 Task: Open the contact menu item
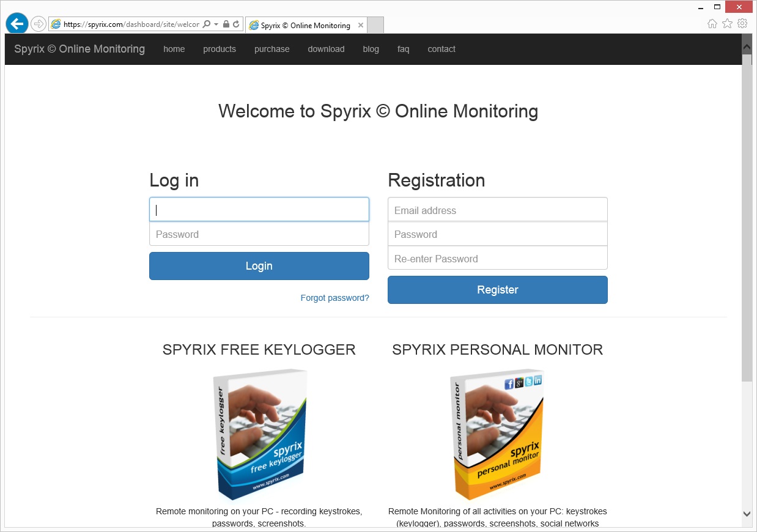coord(441,49)
